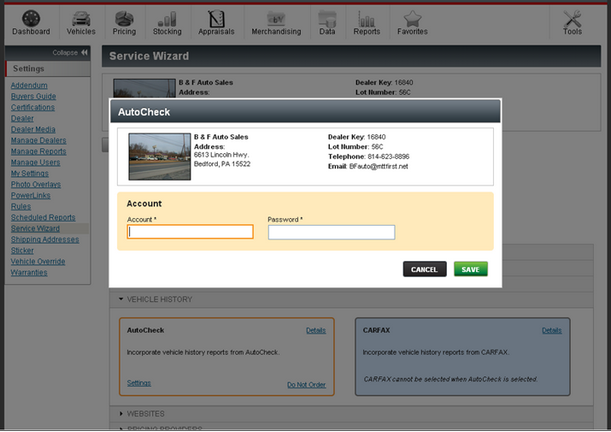611x432 pixels.
Task: Open PowerLinks link
Action: tap(30, 195)
